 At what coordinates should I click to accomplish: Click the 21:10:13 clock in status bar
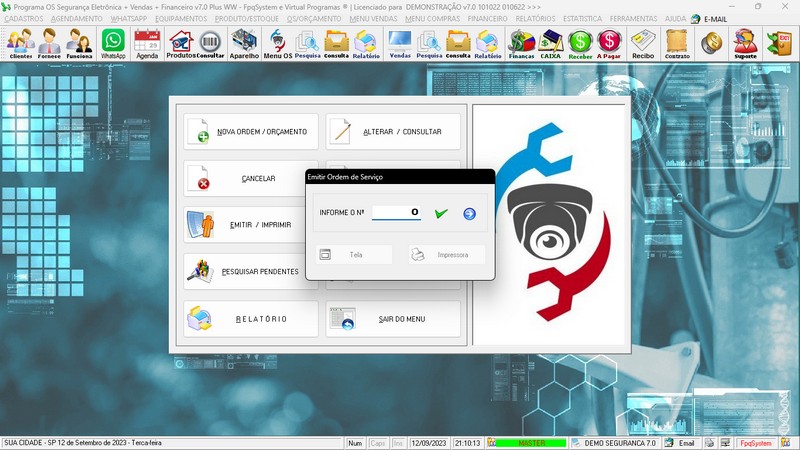click(467, 443)
